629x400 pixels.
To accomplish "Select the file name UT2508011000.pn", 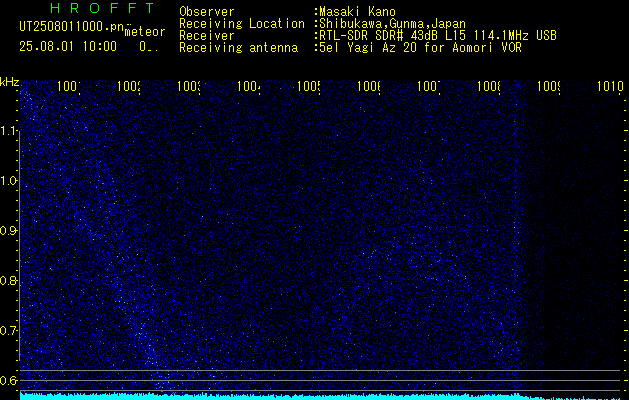I will click(x=72, y=27).
